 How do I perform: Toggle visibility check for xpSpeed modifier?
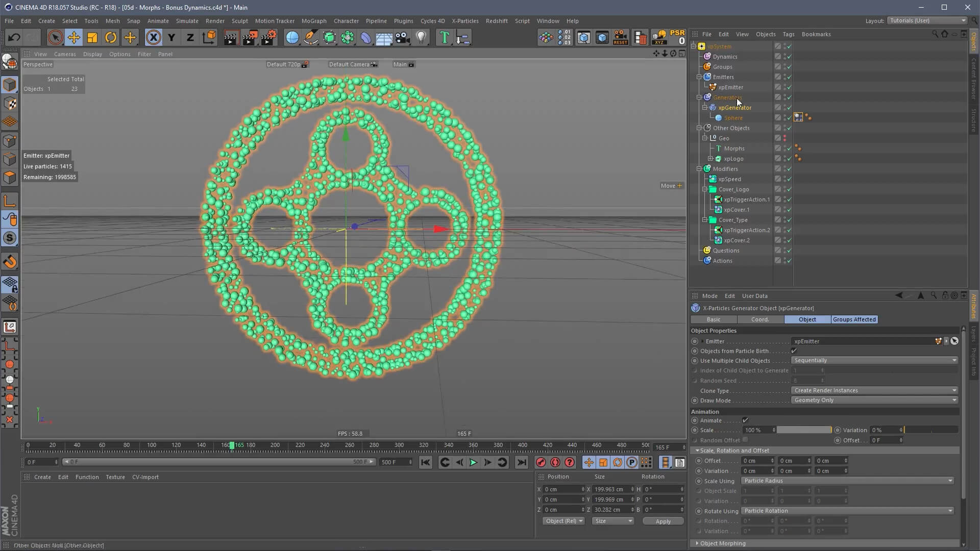(789, 179)
